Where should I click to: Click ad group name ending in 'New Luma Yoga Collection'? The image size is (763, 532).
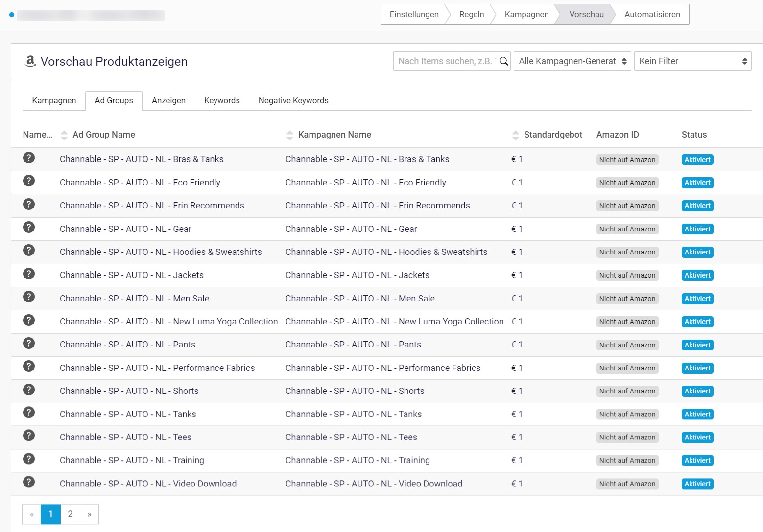pyautogui.click(x=169, y=322)
